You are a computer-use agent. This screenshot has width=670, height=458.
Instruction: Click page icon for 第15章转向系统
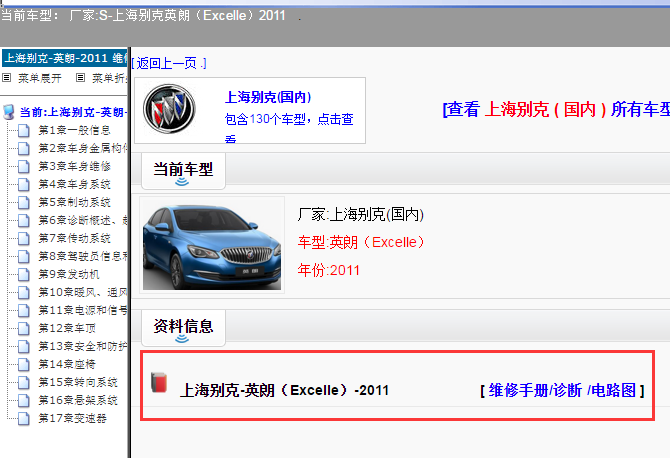[x=24, y=382]
